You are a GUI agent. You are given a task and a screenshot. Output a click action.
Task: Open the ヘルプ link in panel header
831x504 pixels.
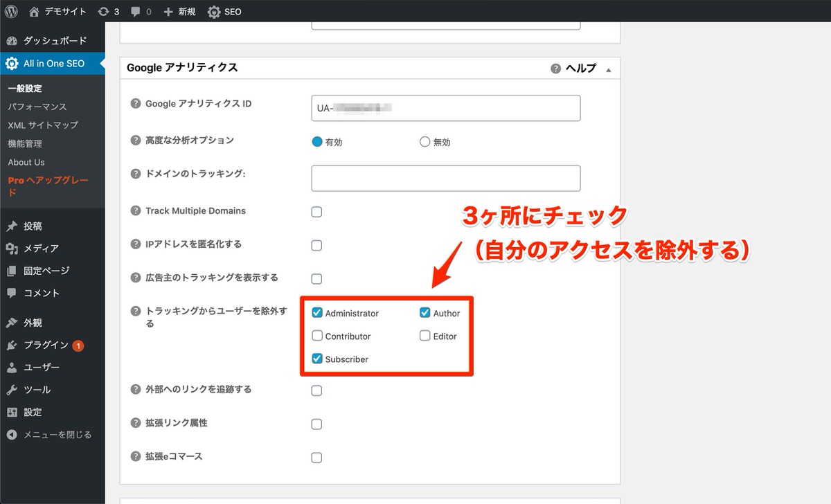(x=580, y=68)
